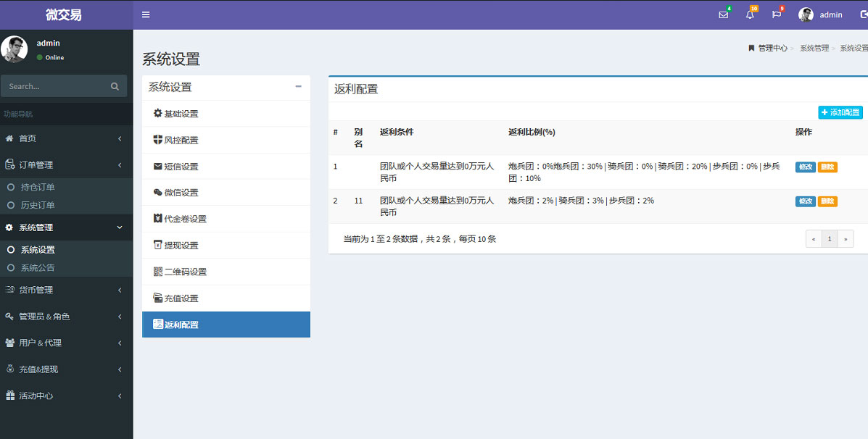The height and width of the screenshot is (439, 868).
Task: Open notifications bell with 10 alerts
Action: [749, 14]
